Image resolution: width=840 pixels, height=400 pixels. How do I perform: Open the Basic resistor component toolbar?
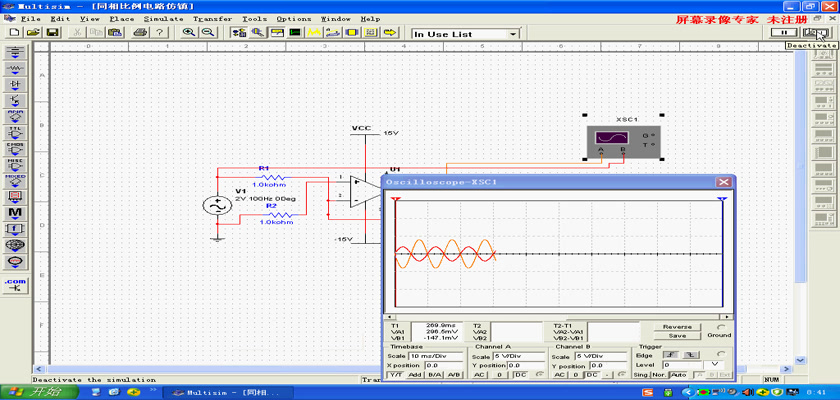(16, 68)
